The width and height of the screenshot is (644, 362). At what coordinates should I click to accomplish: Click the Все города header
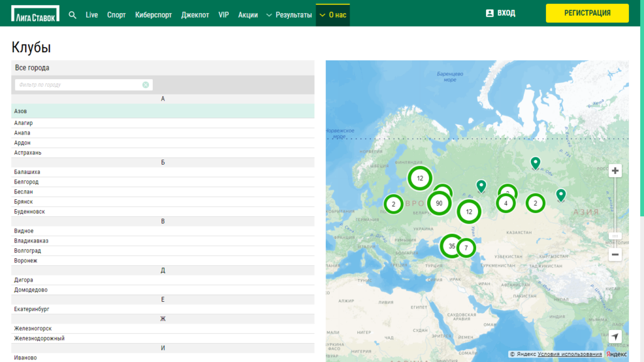163,68
